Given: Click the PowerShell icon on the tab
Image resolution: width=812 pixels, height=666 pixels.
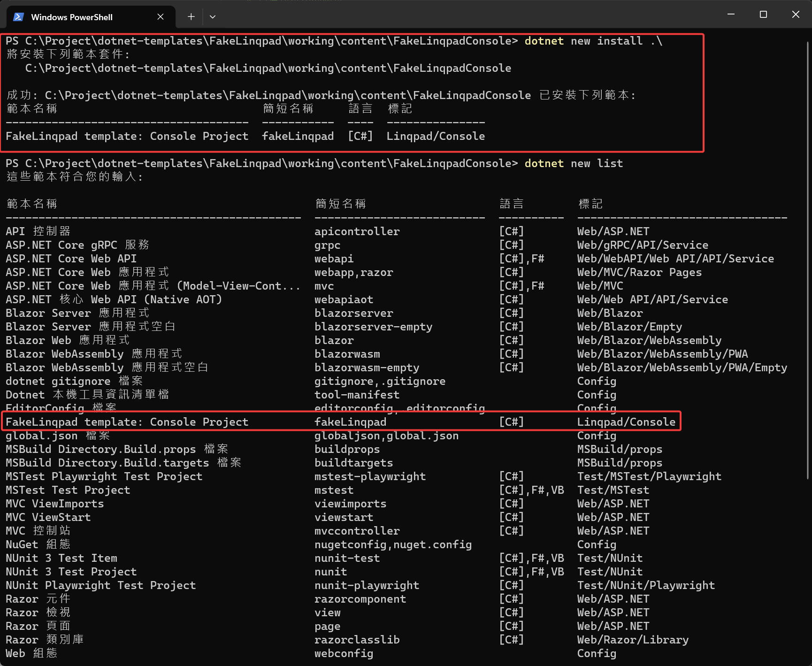Looking at the screenshot, I should point(18,17).
